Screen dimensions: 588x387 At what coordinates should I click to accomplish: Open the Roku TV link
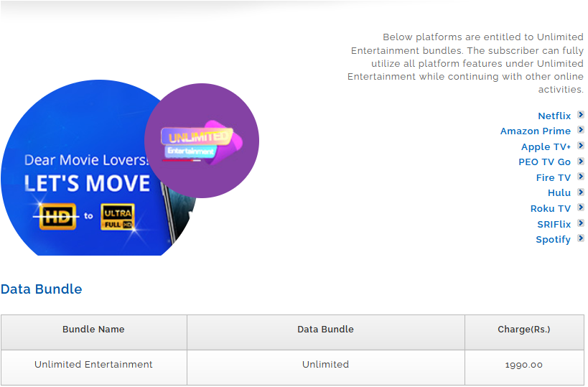click(550, 208)
